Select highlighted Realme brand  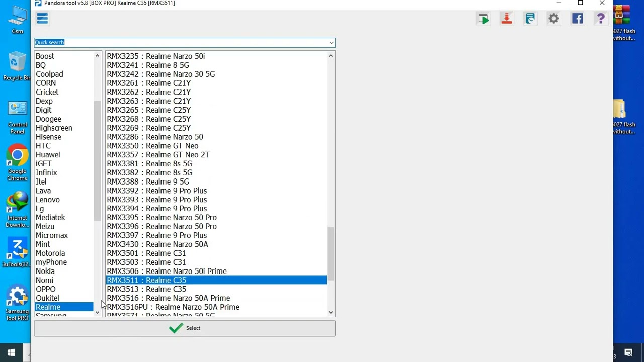pos(64,307)
